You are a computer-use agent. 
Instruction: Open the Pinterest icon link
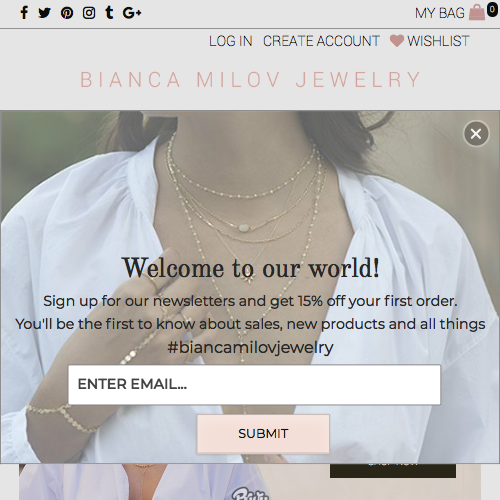67,13
